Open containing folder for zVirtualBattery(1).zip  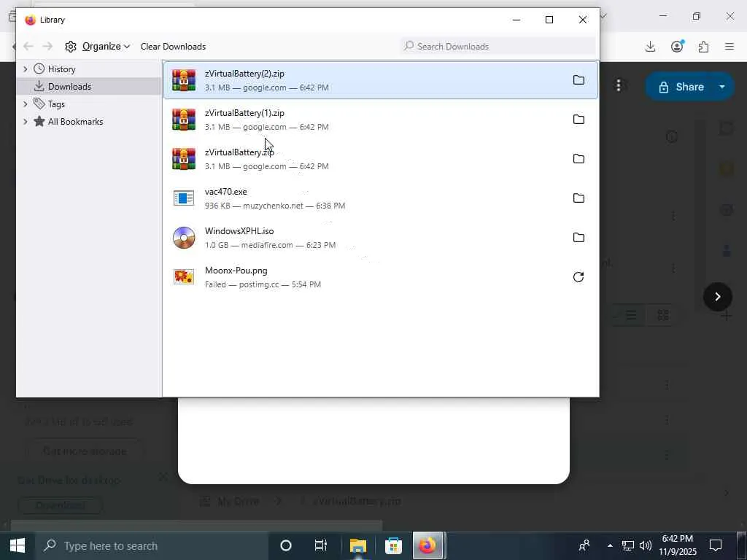[578, 120]
